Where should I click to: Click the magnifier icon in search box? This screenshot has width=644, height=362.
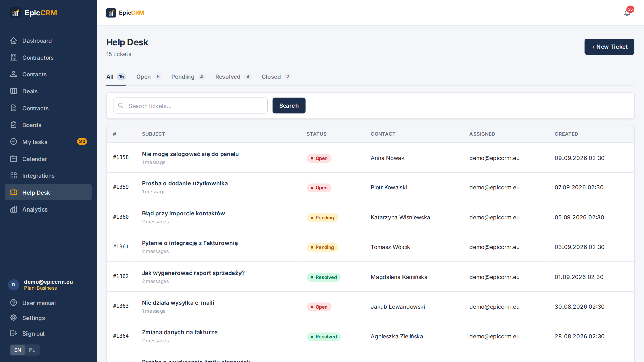tap(121, 105)
